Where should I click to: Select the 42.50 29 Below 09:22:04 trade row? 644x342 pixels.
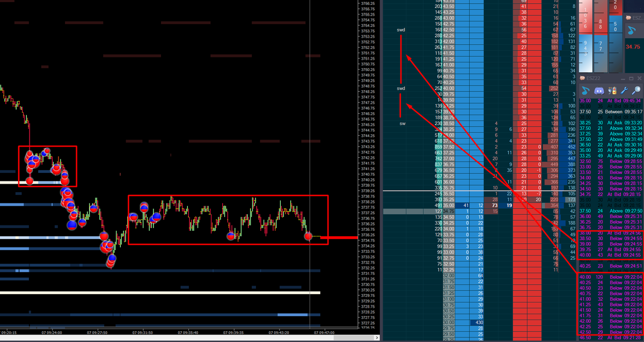coord(610,332)
